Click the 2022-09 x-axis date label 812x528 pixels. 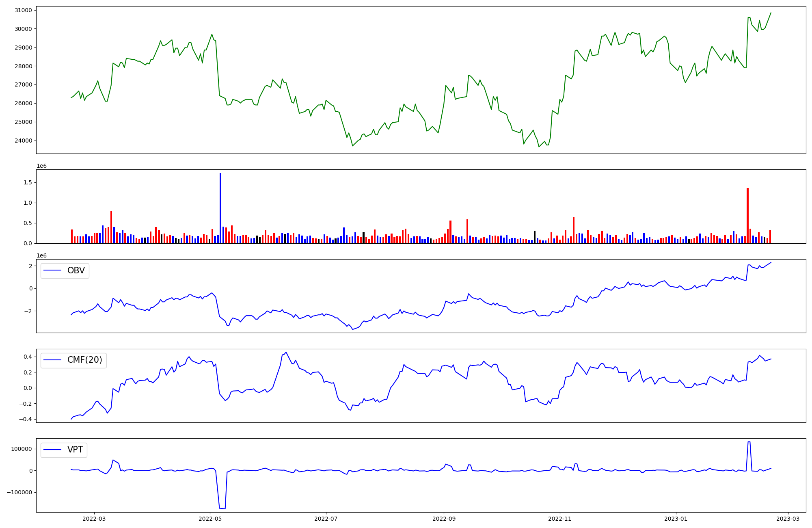(x=444, y=519)
